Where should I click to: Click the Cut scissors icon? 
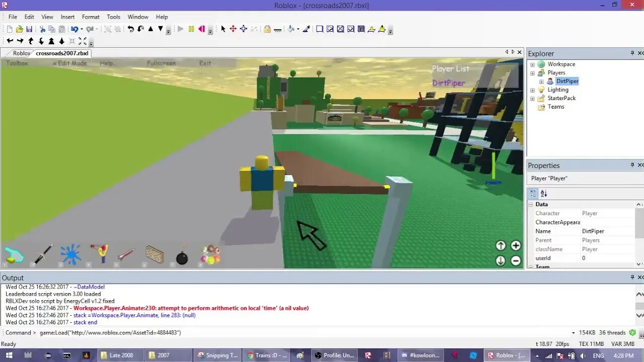(x=42, y=29)
